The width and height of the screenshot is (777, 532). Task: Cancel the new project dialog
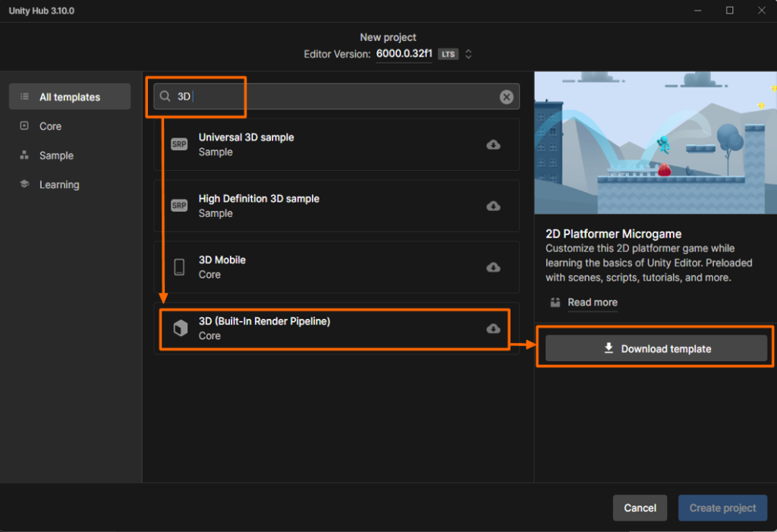tap(640, 508)
